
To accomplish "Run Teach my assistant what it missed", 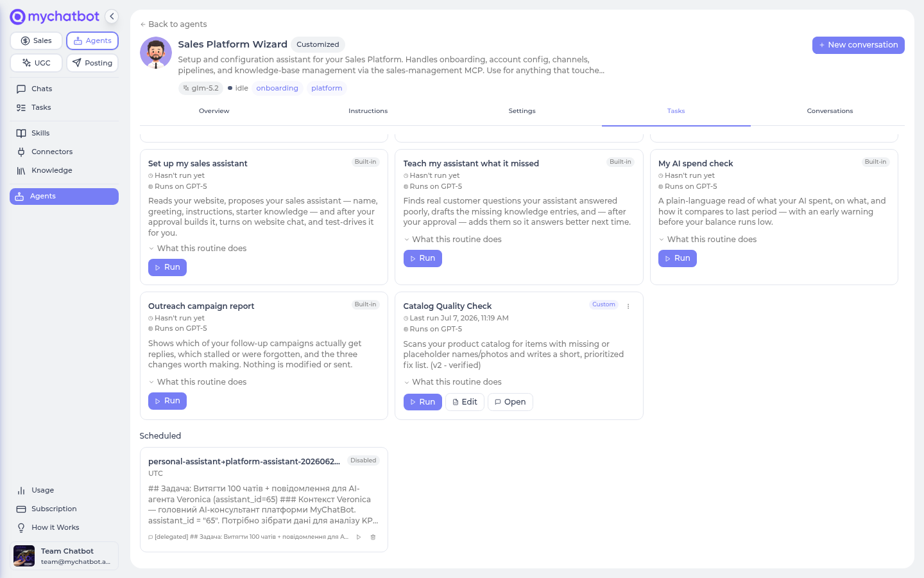I will (423, 258).
